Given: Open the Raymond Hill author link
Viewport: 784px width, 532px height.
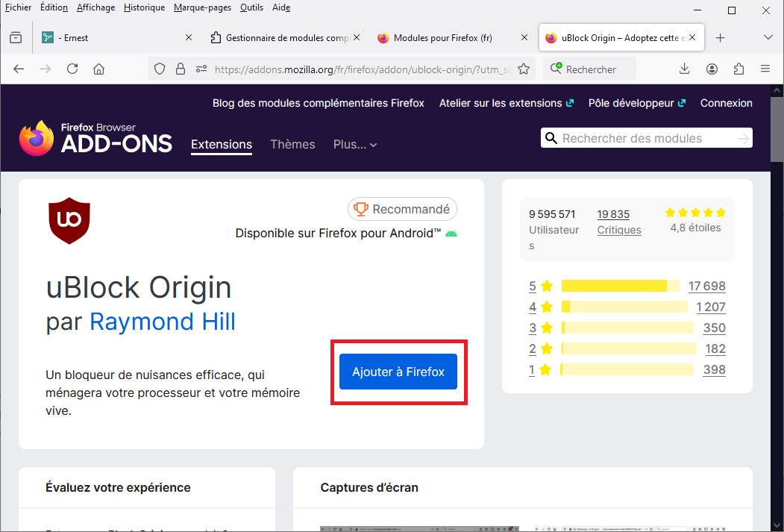Looking at the screenshot, I should pos(163,322).
